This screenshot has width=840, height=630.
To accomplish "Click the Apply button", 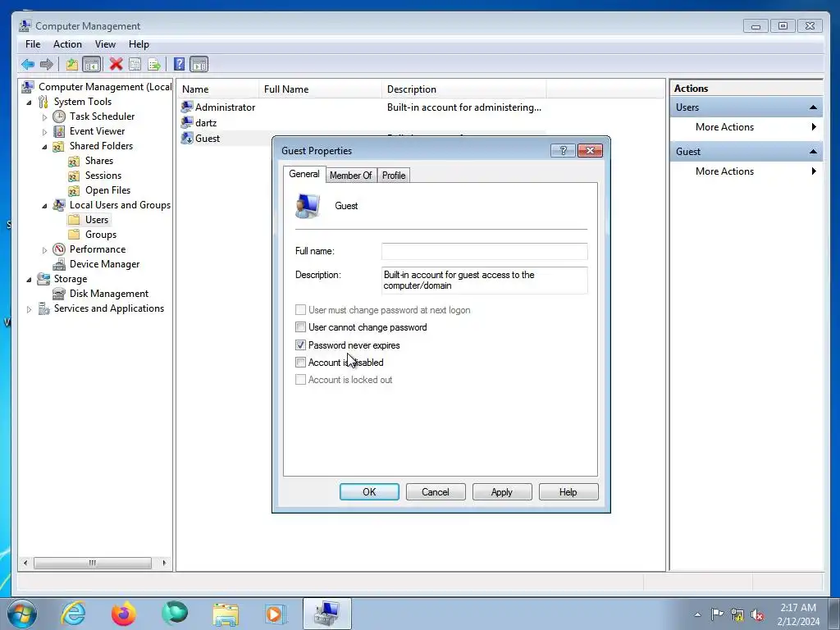I will 502,492.
